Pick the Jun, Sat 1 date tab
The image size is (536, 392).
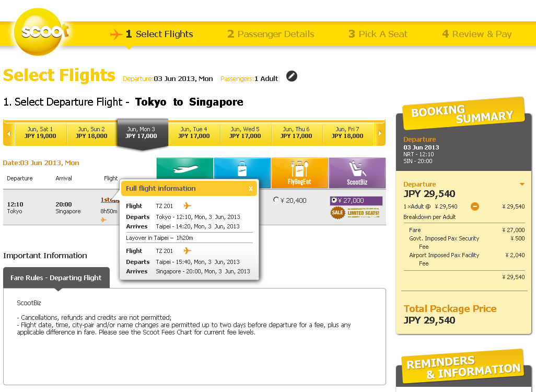click(40, 133)
